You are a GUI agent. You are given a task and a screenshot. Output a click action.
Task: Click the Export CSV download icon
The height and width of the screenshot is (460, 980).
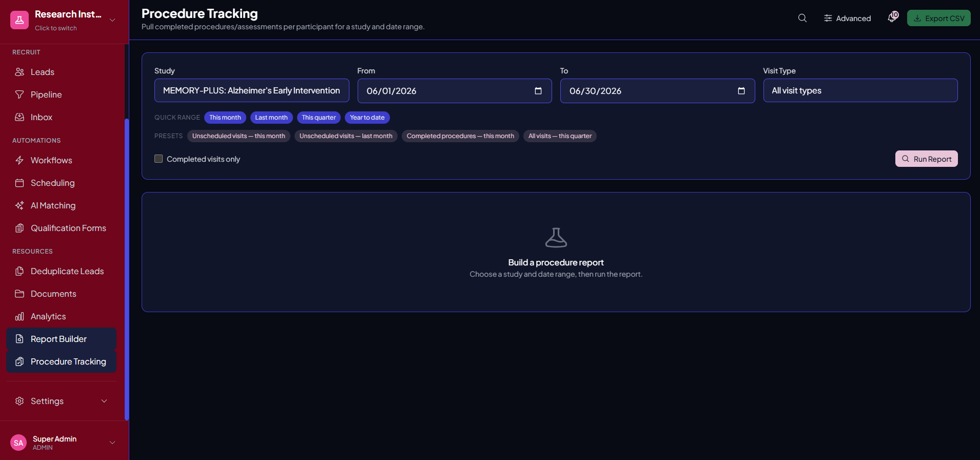click(x=917, y=18)
